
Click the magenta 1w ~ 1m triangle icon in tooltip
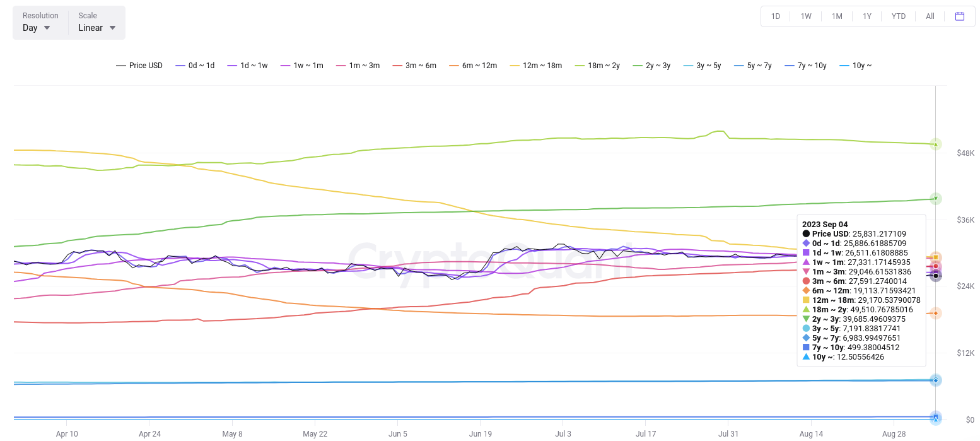point(806,262)
